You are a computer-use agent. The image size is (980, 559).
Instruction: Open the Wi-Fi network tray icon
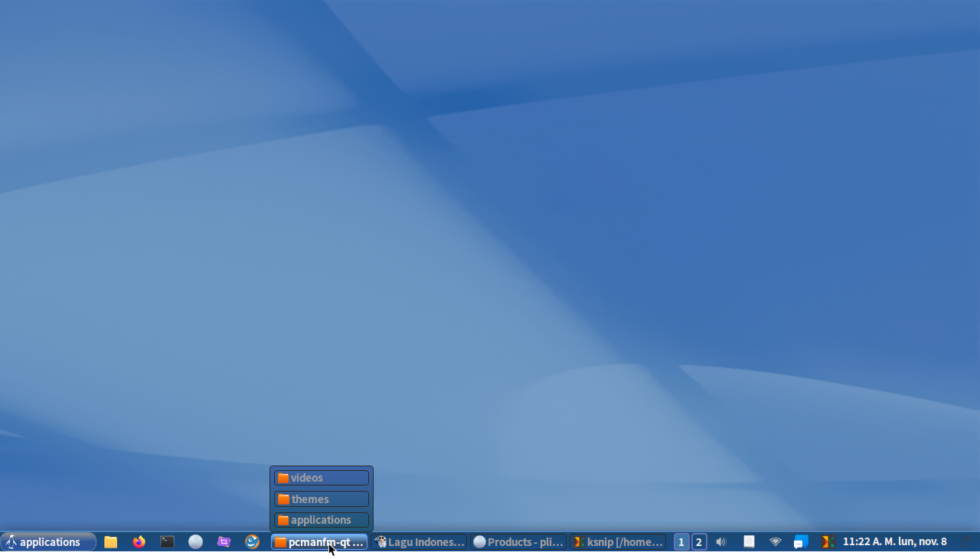[776, 542]
